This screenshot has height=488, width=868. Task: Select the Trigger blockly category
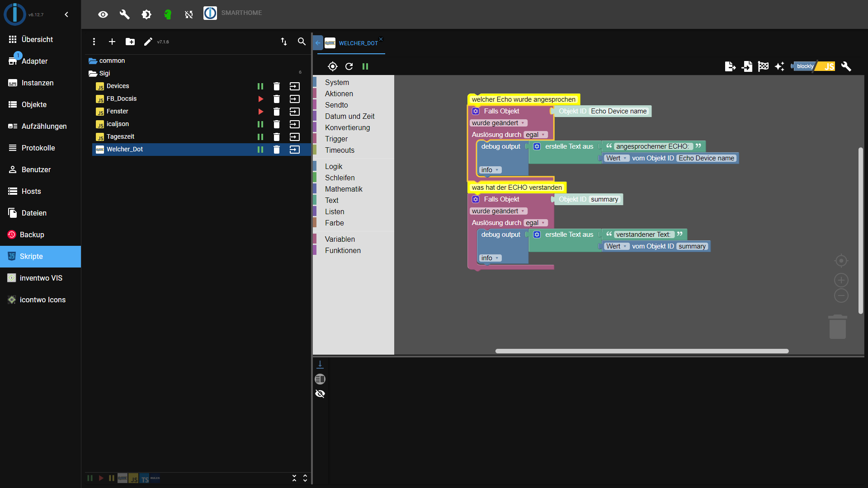[336, 139]
